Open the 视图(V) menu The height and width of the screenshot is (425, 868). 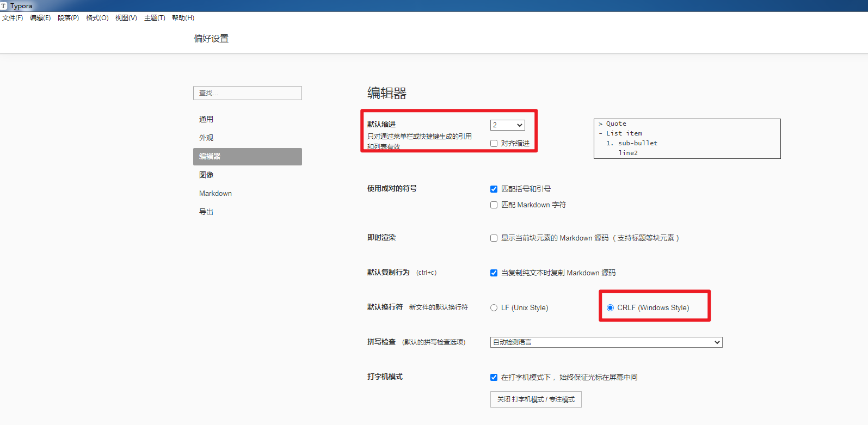(x=126, y=18)
